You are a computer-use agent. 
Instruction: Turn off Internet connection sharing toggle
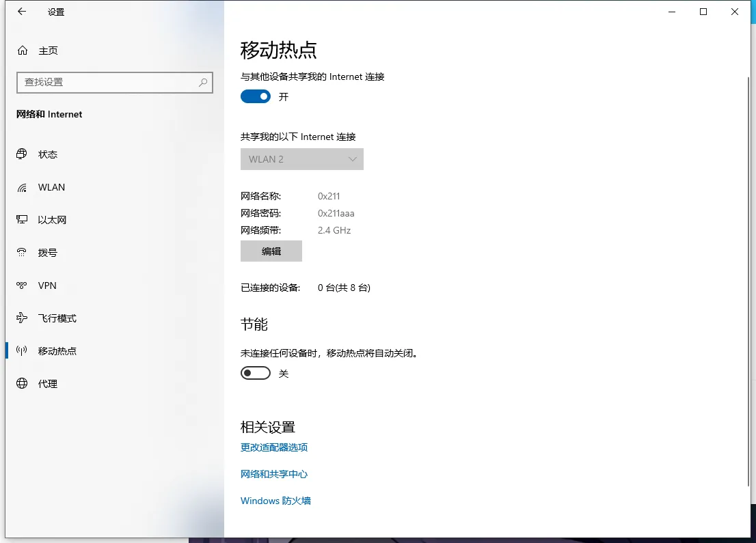pos(256,97)
